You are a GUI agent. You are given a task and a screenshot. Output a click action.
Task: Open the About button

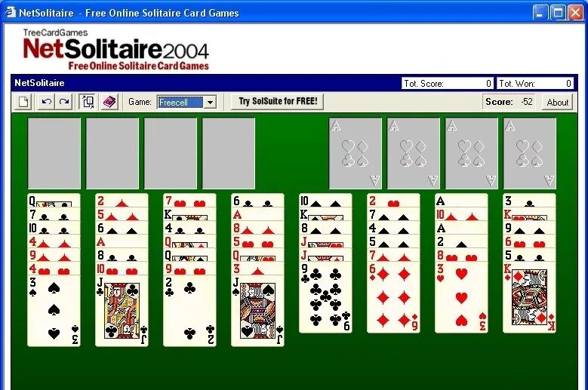(x=557, y=102)
